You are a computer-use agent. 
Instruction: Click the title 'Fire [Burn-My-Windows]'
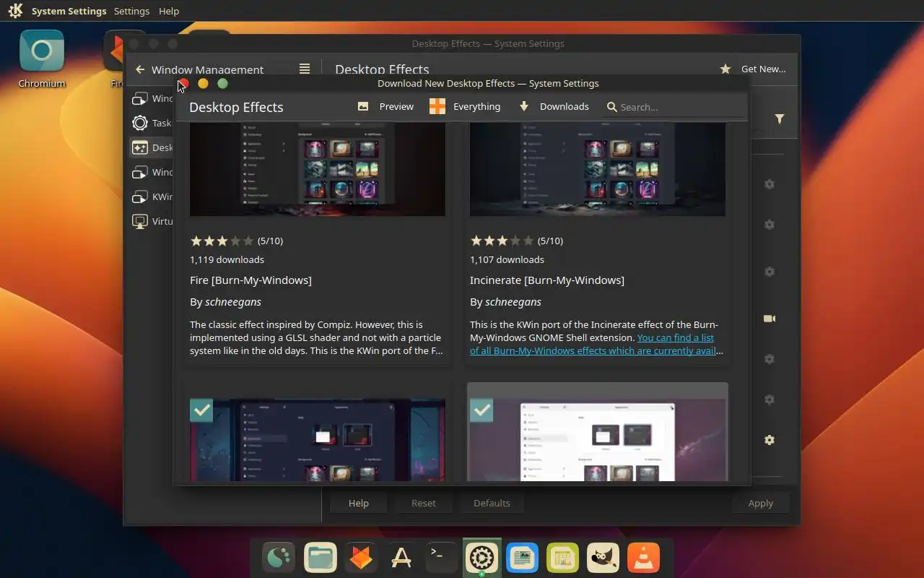(250, 280)
